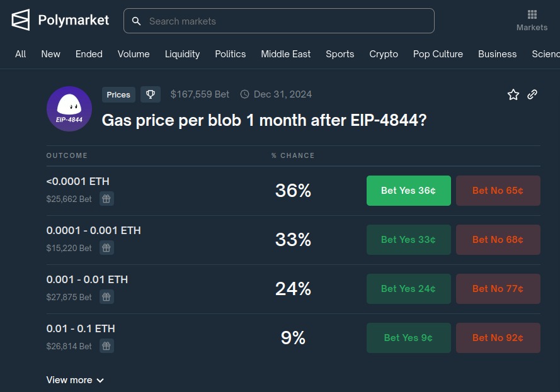Click Bet Yes 36¢ for <0.0001 ETH
Viewport: 560px width, 392px height.
(409, 191)
